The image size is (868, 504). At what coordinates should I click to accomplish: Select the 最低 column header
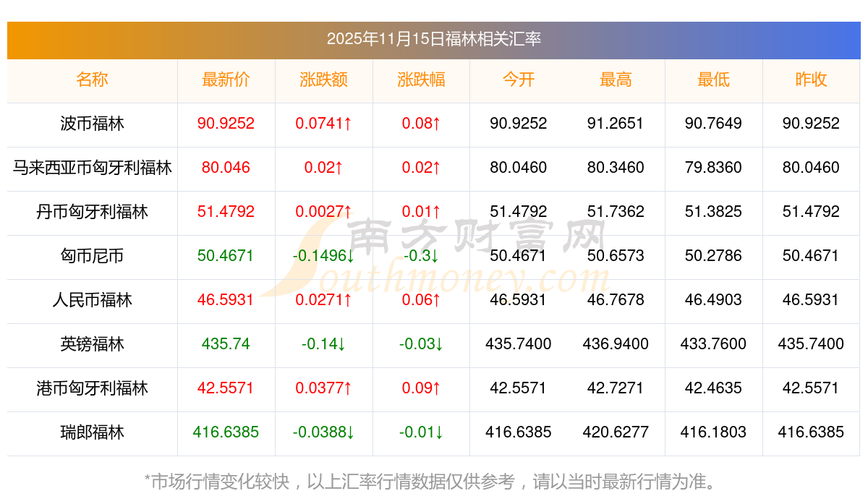[713, 80]
